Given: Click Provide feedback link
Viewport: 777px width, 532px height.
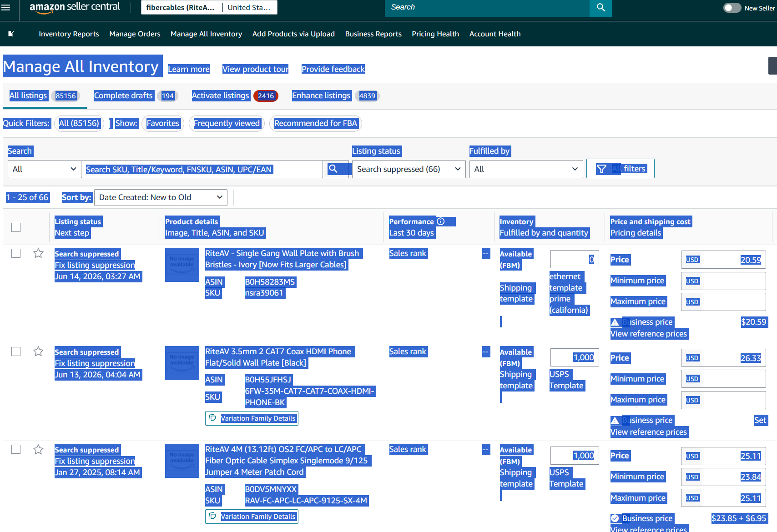Looking at the screenshot, I should pyautogui.click(x=333, y=69).
